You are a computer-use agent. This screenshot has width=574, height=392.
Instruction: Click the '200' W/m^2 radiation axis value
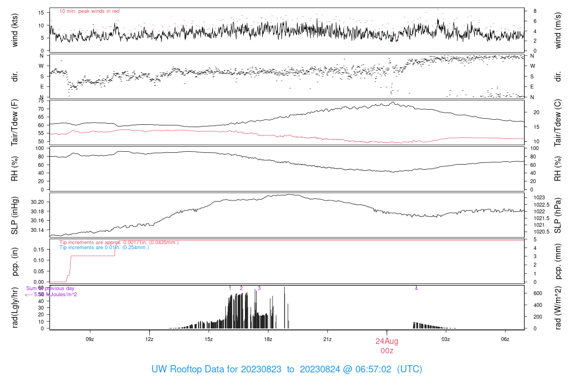coord(538,316)
